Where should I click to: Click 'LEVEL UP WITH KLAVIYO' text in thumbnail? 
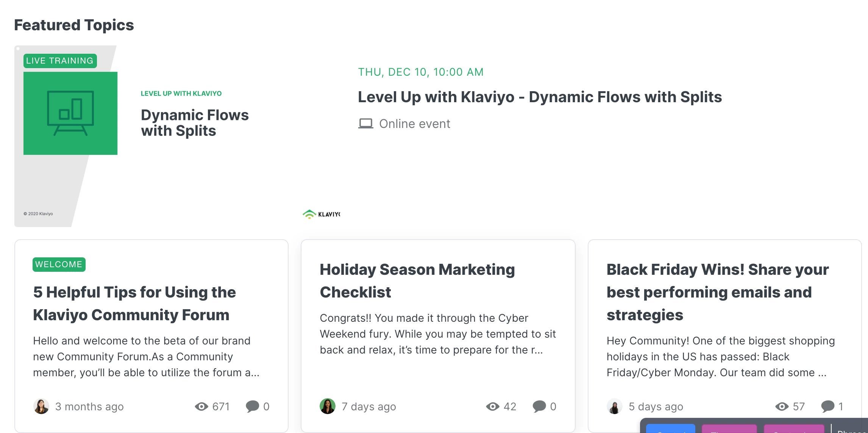click(181, 93)
